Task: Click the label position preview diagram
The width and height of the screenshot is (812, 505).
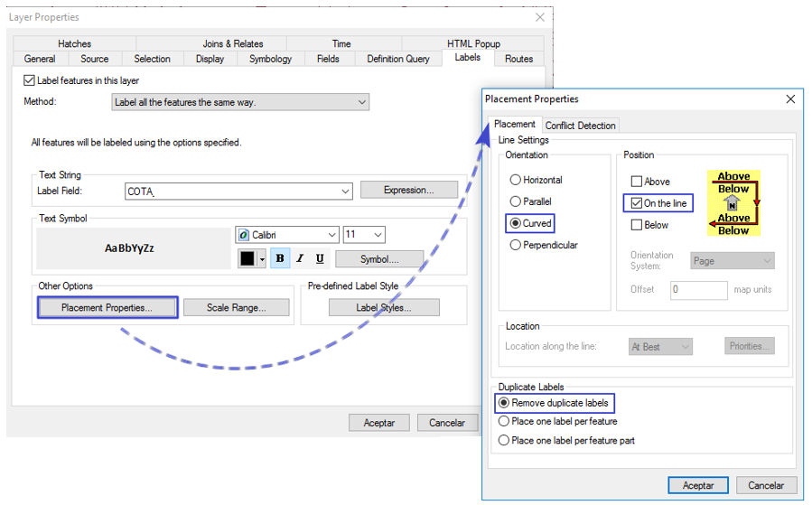Action: pyautogui.click(x=733, y=203)
